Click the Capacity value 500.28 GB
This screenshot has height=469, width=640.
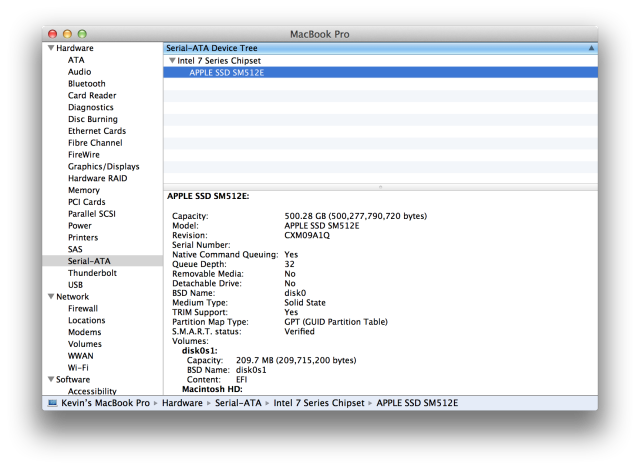(x=356, y=216)
